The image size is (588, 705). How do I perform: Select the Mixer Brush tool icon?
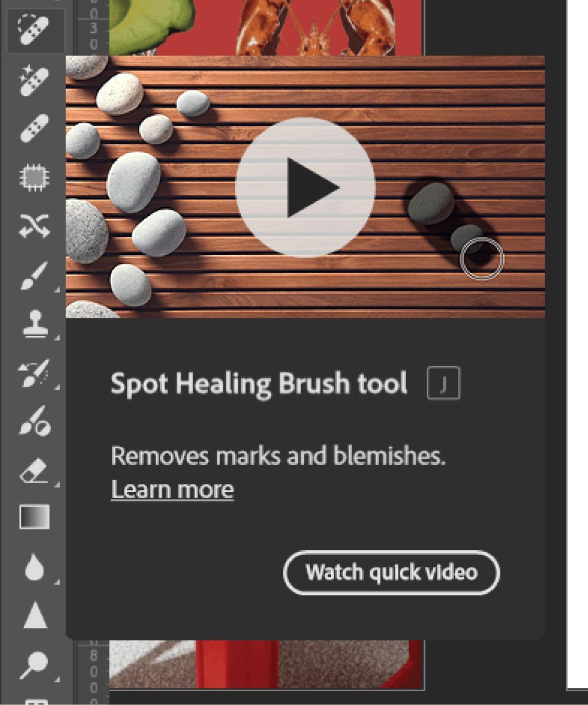coord(35,421)
